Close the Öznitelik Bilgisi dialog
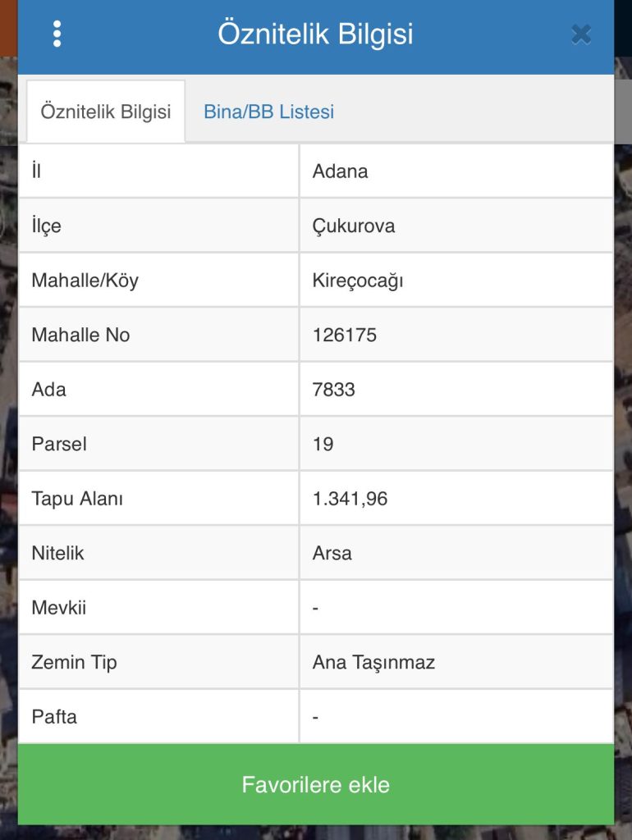 (x=581, y=34)
